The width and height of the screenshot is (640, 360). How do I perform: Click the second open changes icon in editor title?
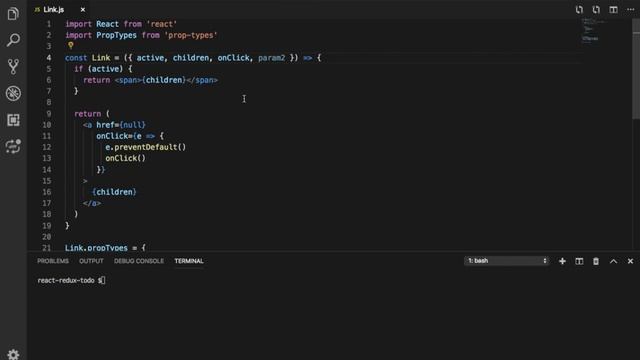pyautogui.click(x=596, y=9)
